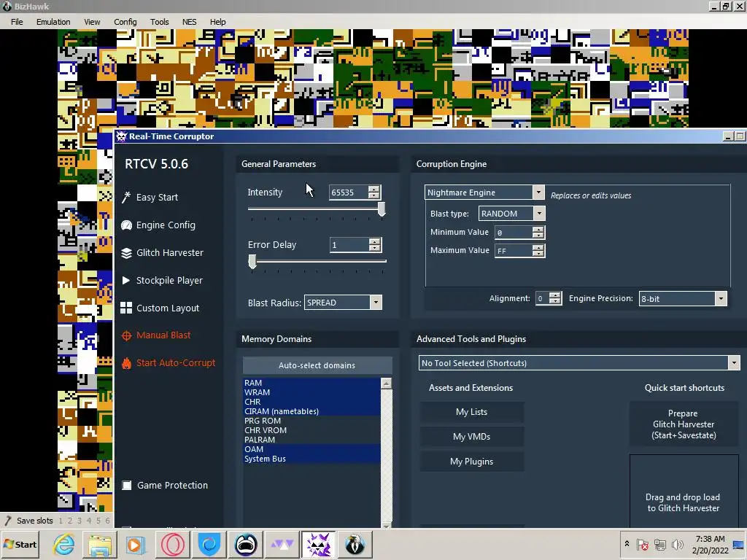Image resolution: width=747 pixels, height=560 pixels.
Task: Open media player taskbar icon
Action: [136, 544]
